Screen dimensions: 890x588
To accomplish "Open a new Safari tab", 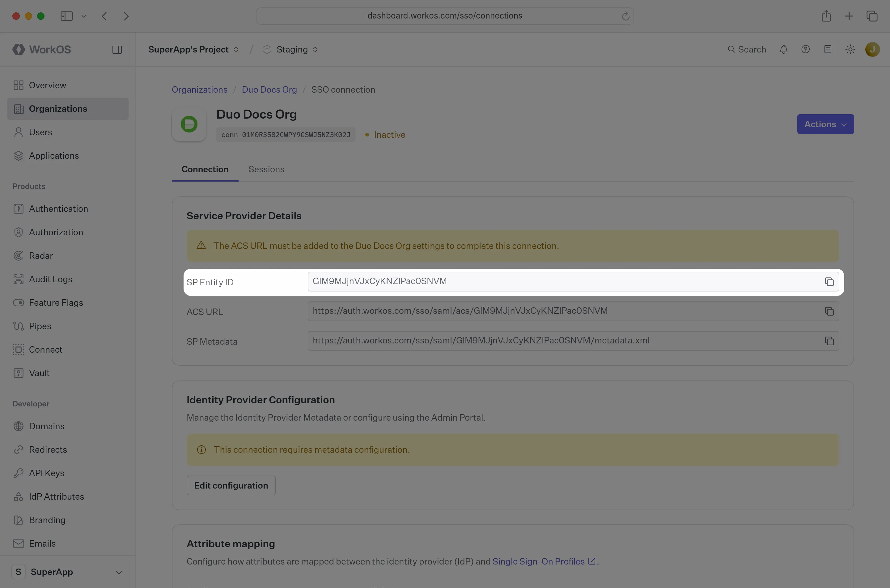I will (849, 16).
